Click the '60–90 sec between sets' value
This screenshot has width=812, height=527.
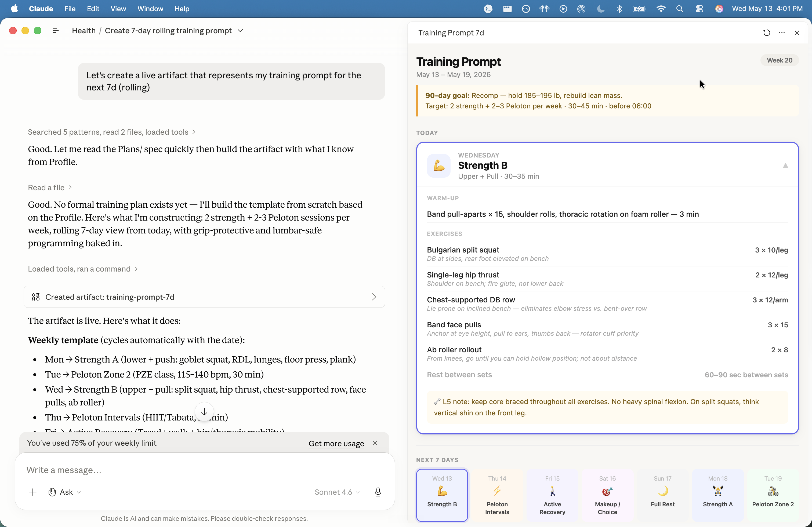(x=746, y=375)
